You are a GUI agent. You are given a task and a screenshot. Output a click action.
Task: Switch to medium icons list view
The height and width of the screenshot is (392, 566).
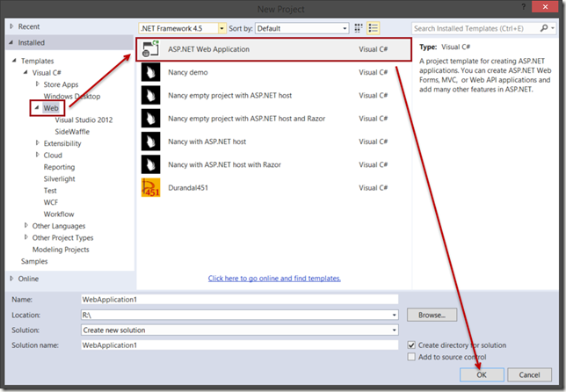pyautogui.click(x=373, y=28)
